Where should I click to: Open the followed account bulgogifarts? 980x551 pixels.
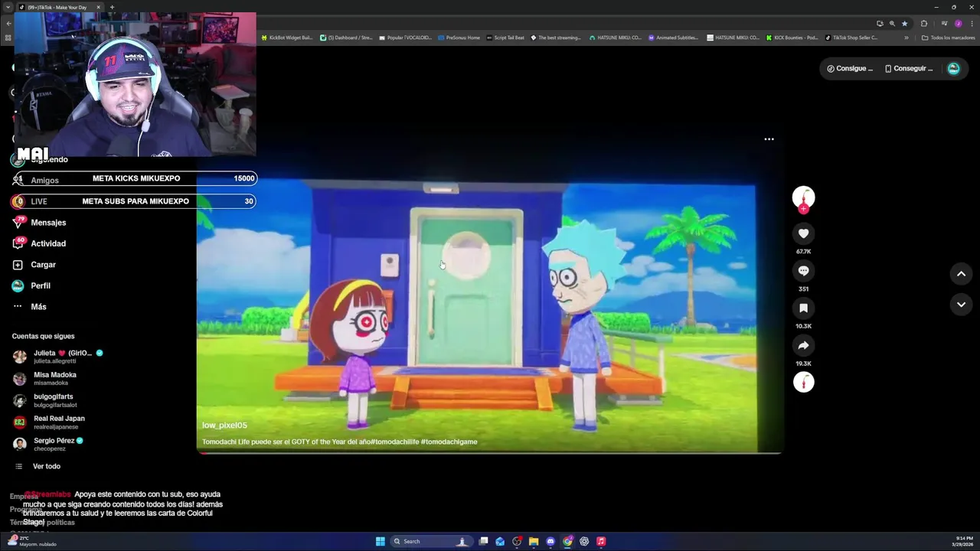(46, 400)
